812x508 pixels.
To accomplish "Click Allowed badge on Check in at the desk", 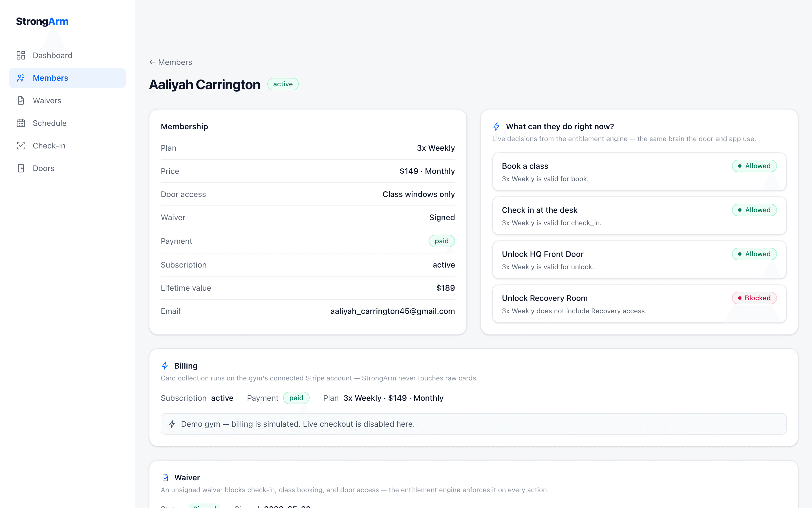I will tap(754, 210).
